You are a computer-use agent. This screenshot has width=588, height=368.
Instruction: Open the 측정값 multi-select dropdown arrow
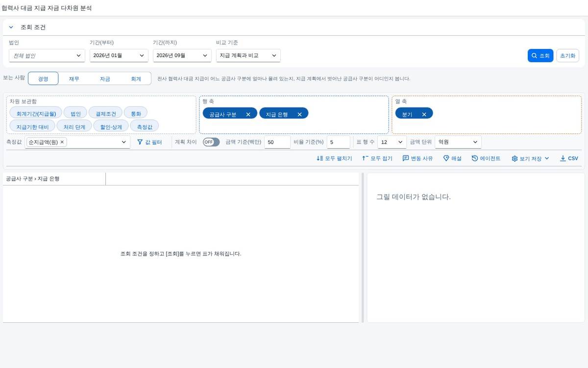(x=124, y=142)
